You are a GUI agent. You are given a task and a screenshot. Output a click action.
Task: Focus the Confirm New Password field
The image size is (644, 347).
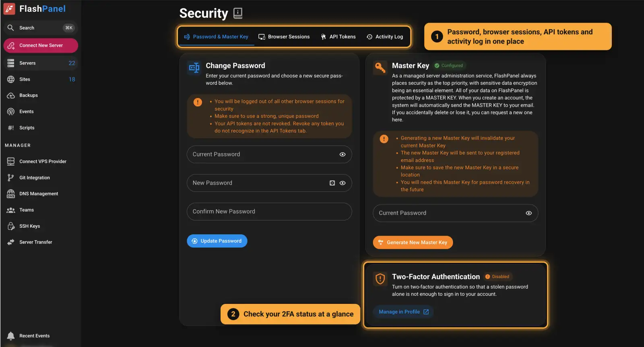tap(269, 212)
